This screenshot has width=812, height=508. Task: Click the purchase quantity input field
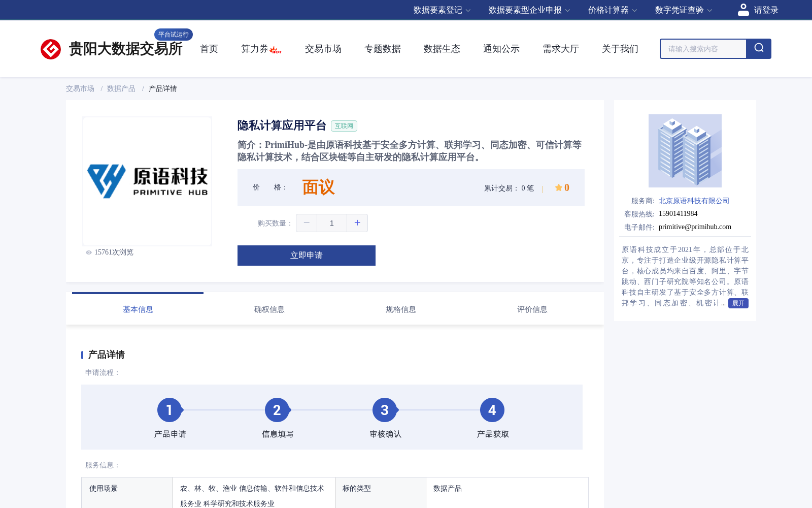tap(332, 223)
